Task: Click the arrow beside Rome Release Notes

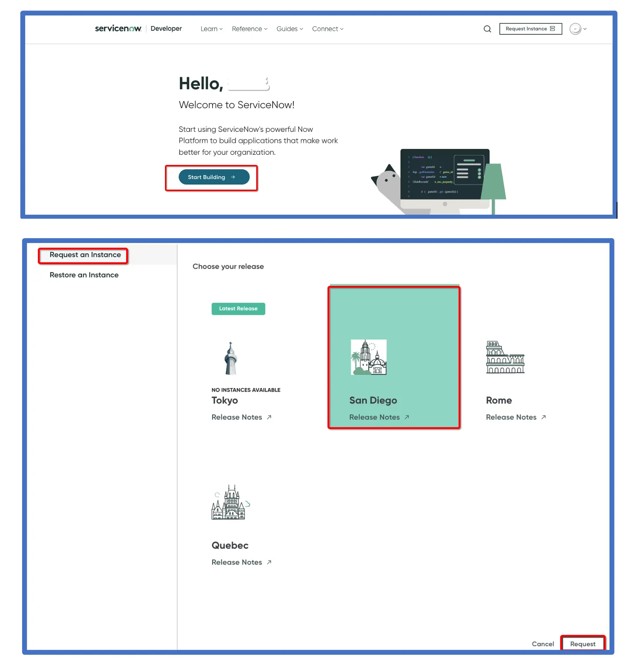Action: tap(543, 417)
